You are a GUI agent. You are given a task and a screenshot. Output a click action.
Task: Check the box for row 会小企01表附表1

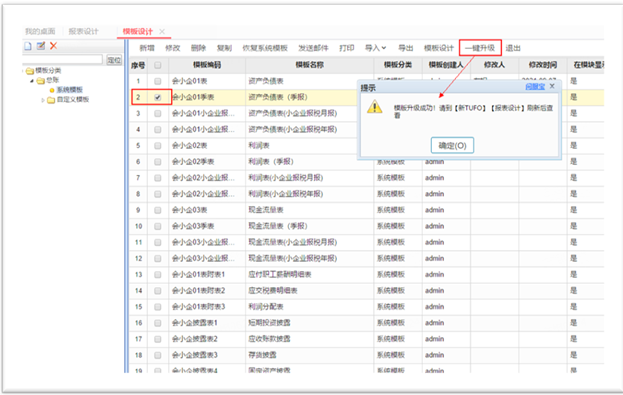pos(158,275)
